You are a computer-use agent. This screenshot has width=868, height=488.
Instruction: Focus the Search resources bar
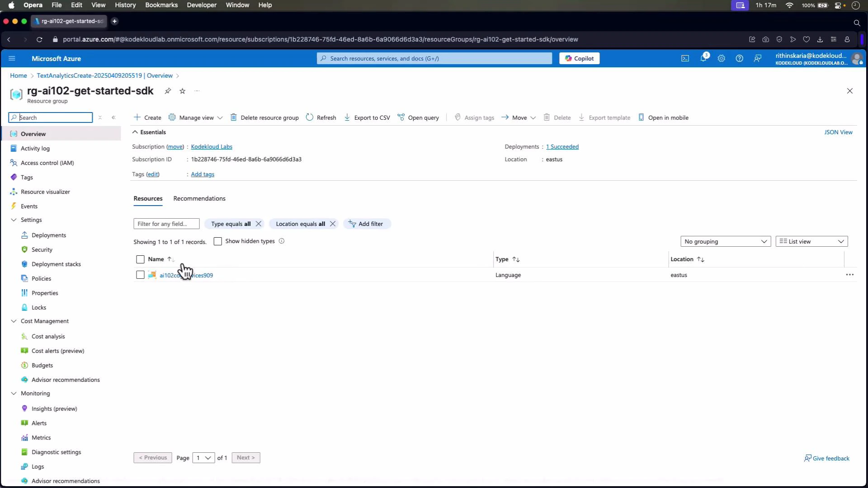tap(434, 58)
